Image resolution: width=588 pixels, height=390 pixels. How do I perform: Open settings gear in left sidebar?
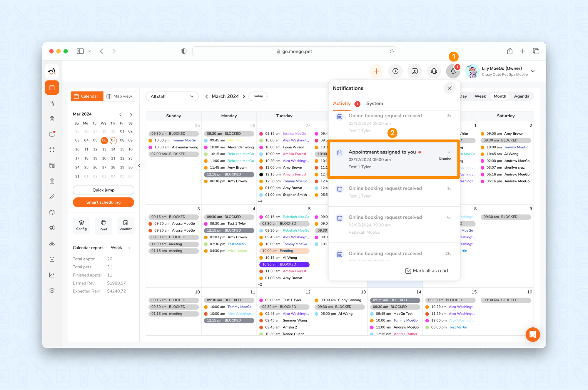tap(52, 290)
